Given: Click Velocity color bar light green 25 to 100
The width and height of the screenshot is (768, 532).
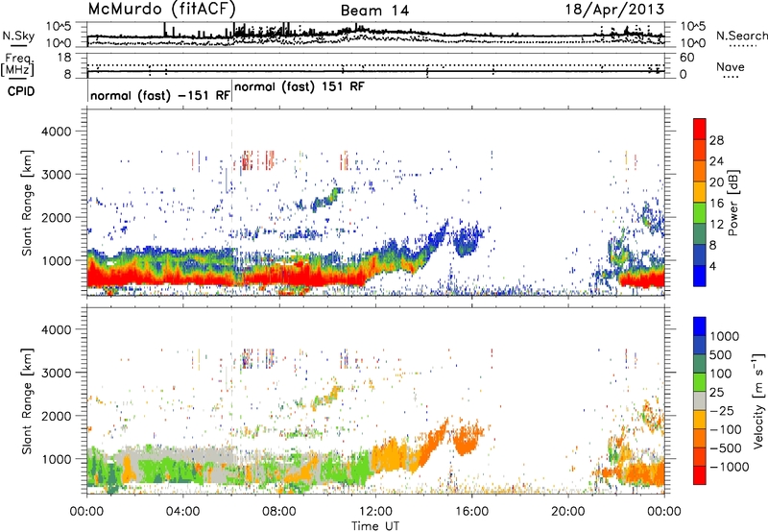Looking at the screenshot, I should 700,382.
